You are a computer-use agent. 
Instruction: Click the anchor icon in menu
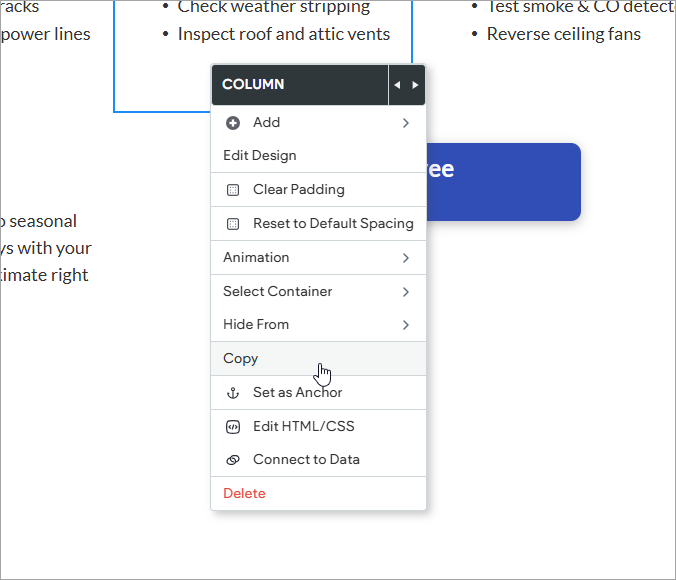point(233,393)
